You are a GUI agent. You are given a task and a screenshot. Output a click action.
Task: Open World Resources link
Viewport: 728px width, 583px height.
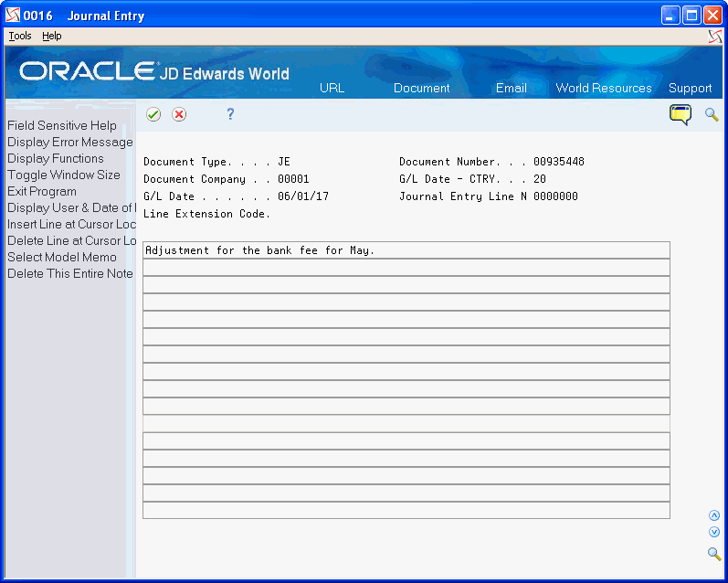click(x=604, y=88)
